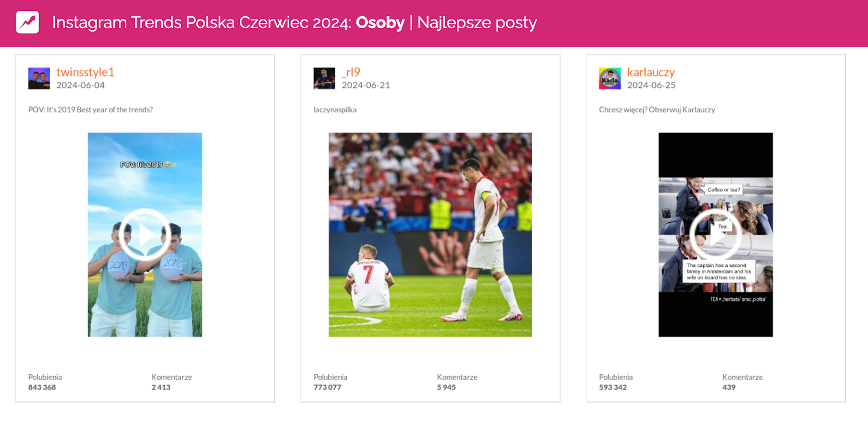Click the Chcesz więcej? Obserwuj Karlauczy caption
868x422 pixels.
[657, 110]
